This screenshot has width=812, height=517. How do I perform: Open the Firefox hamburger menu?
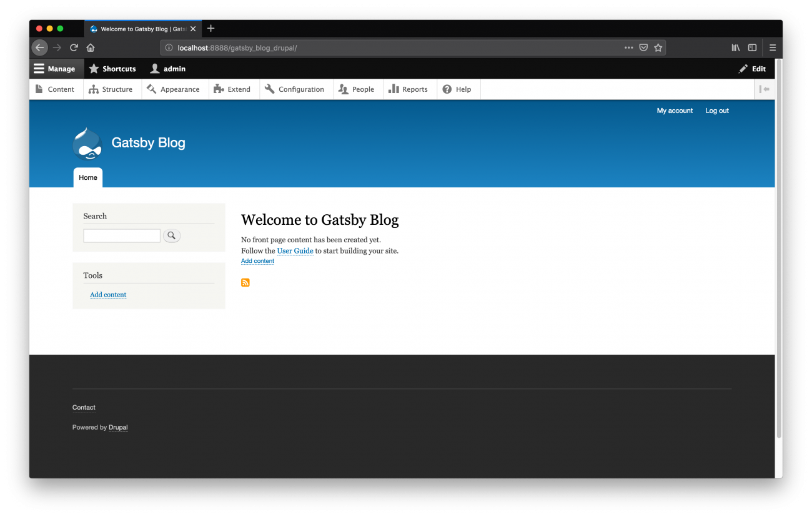(773, 47)
